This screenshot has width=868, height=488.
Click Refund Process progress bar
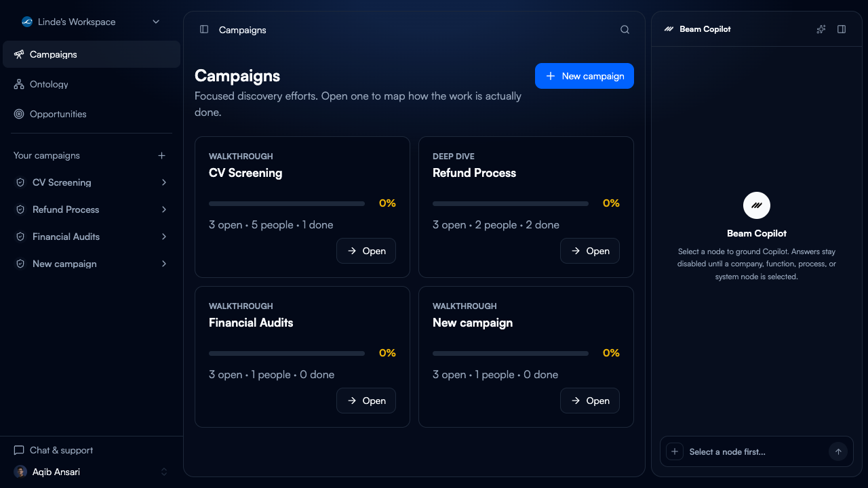511,203
